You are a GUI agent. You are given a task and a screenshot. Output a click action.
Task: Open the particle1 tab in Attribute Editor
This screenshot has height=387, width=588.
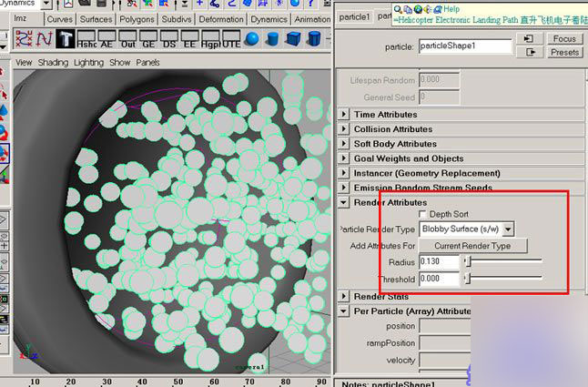[x=354, y=17]
